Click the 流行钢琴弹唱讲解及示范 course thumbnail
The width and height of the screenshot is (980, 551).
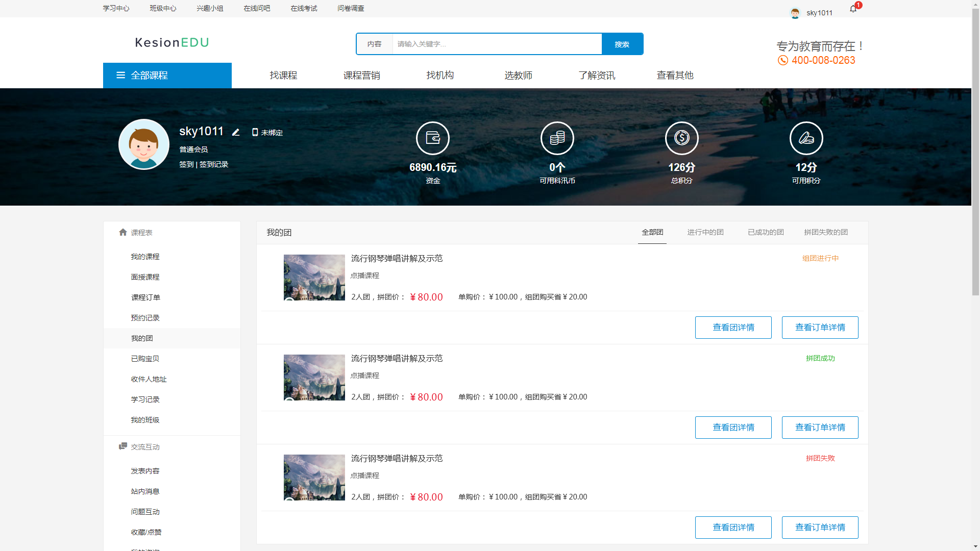pyautogui.click(x=314, y=278)
